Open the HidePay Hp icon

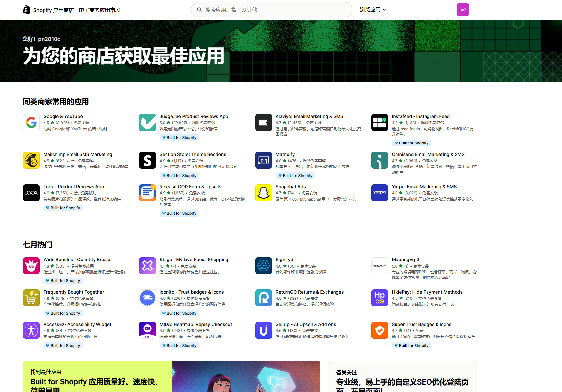[x=380, y=298]
